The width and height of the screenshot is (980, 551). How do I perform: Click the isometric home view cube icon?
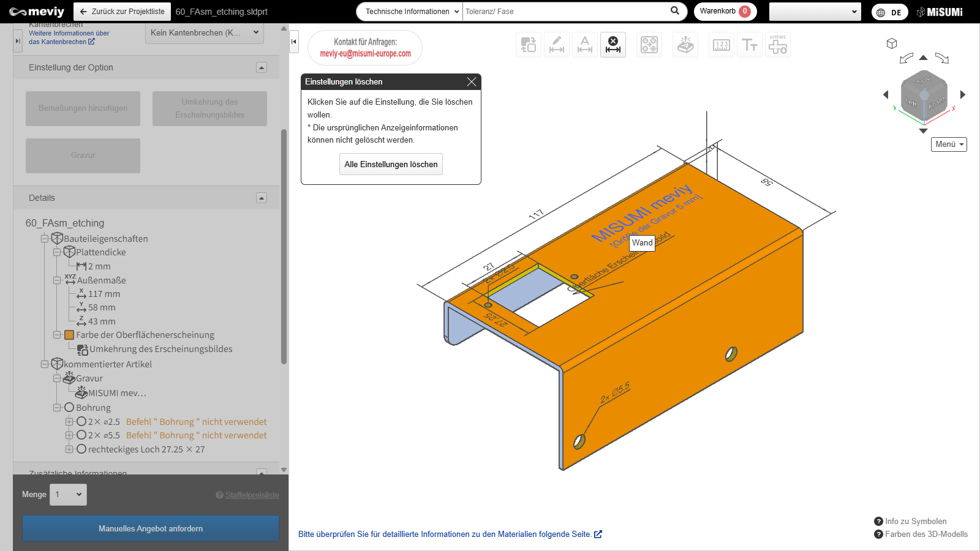tap(892, 43)
